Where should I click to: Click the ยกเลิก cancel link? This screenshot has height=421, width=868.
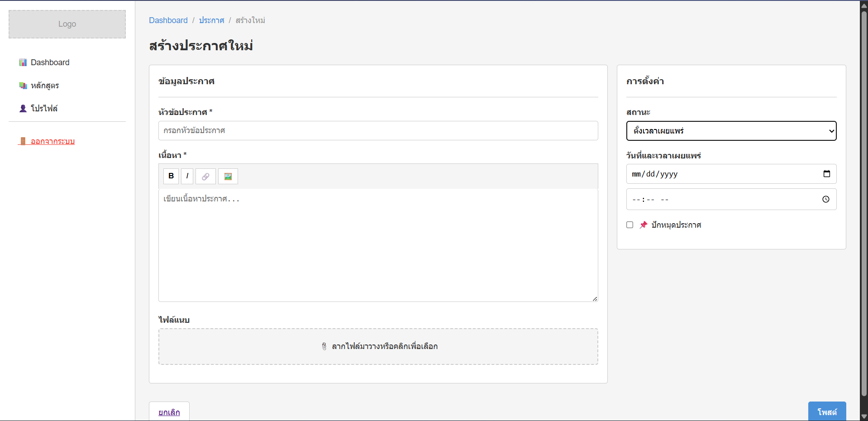point(169,412)
